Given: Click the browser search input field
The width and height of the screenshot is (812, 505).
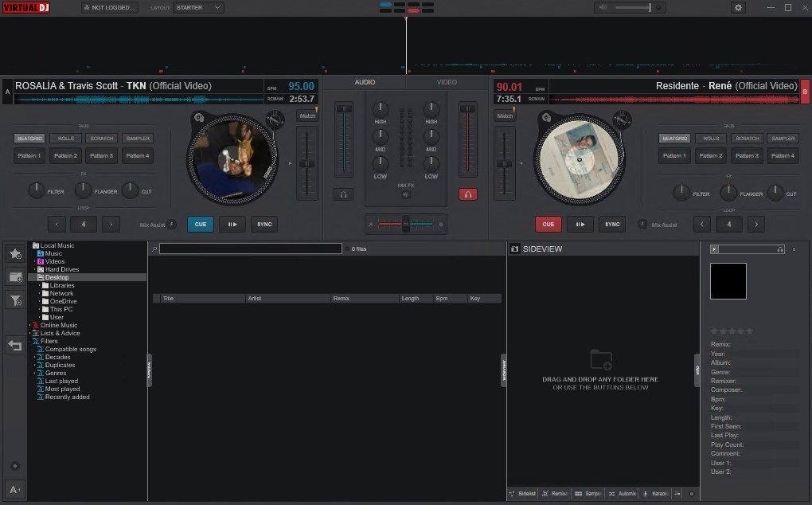Looking at the screenshot, I should coord(251,249).
